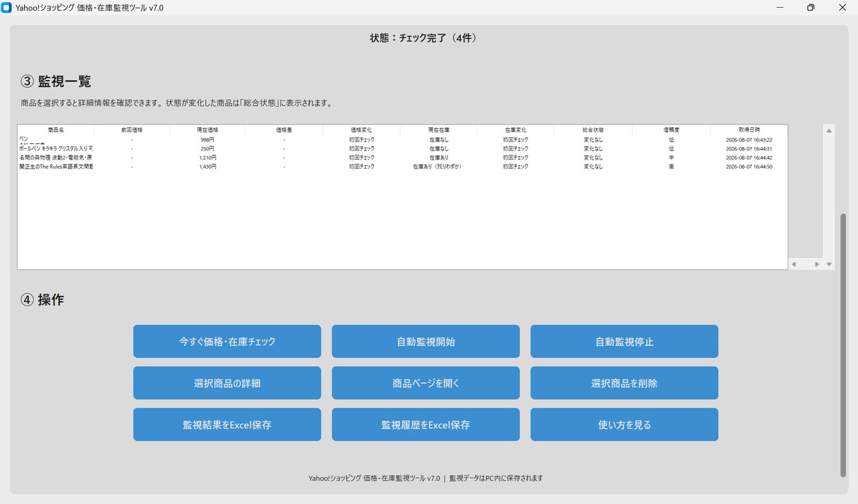858x504 pixels.
Task: Click the table scrollbar down arrow
Action: (x=829, y=264)
